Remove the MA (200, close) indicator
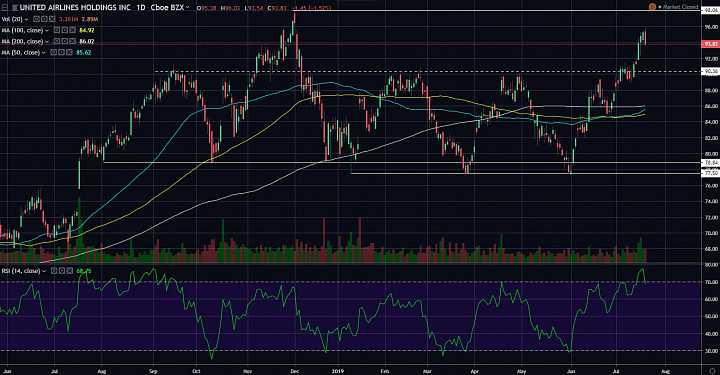The height and width of the screenshot is (375, 720). tap(73, 41)
